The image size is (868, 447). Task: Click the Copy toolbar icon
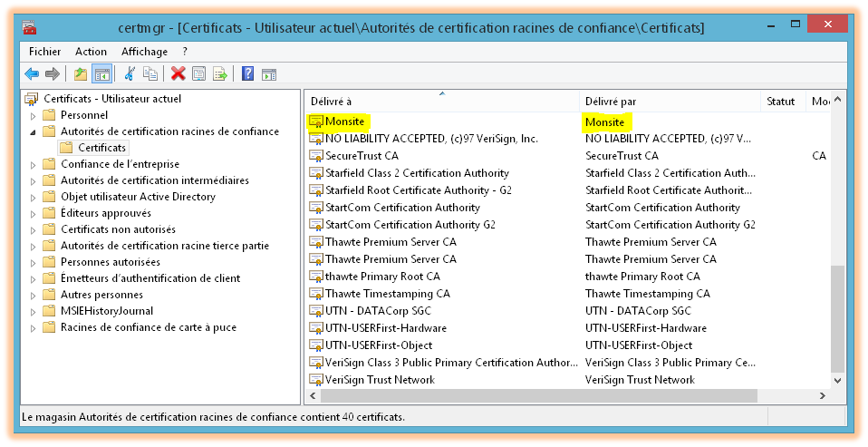[x=150, y=73]
